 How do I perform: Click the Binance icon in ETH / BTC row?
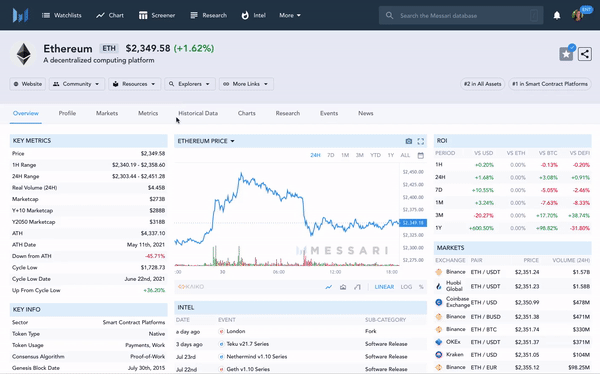pyautogui.click(x=439, y=329)
